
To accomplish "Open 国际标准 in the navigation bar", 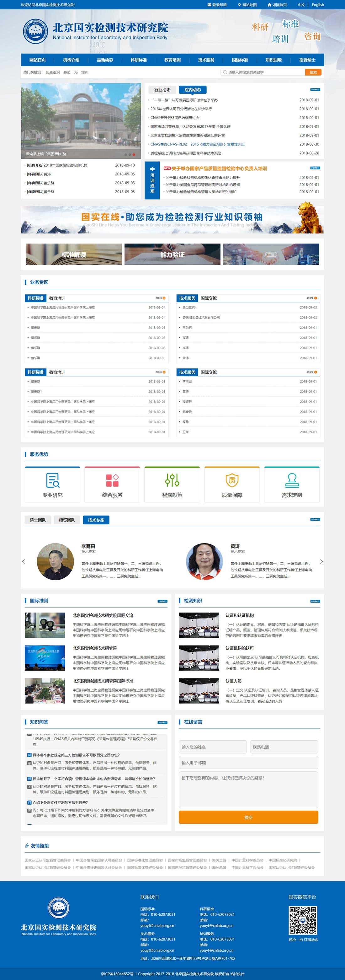I will point(240,60).
